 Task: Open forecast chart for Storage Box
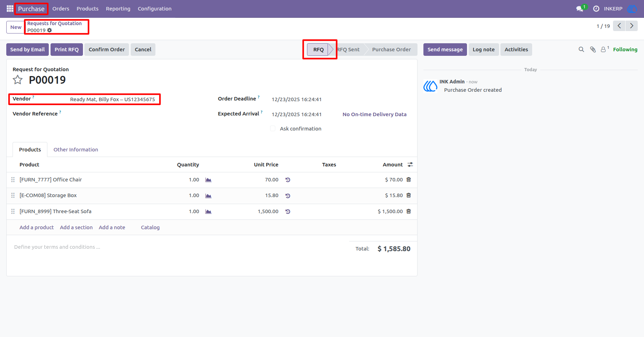208,196
